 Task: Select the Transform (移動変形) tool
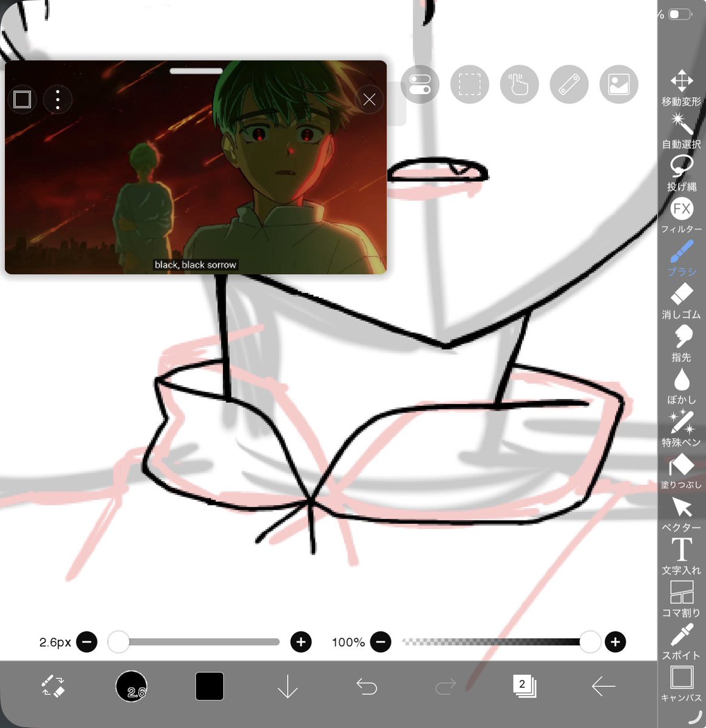pos(681,88)
